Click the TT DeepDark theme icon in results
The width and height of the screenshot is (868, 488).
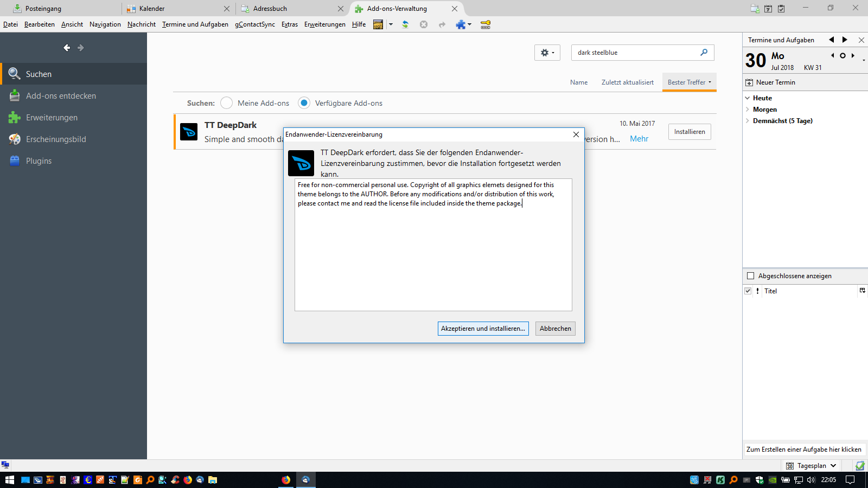click(189, 132)
